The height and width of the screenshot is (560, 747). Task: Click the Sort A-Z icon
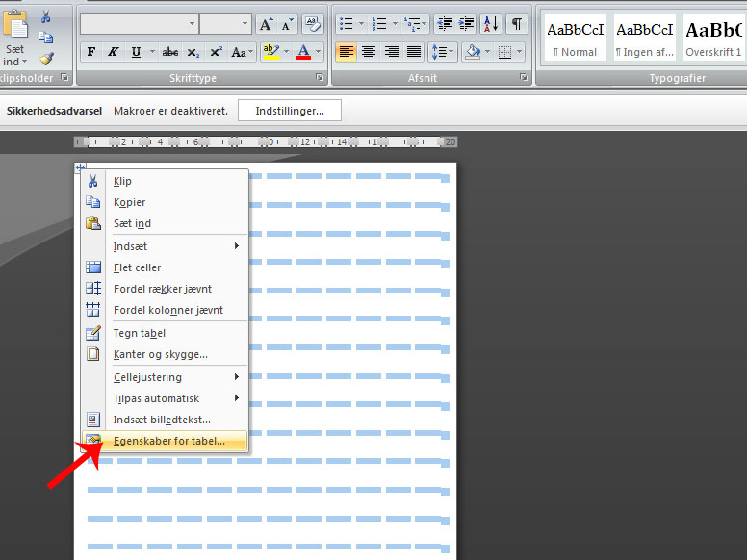tap(491, 24)
